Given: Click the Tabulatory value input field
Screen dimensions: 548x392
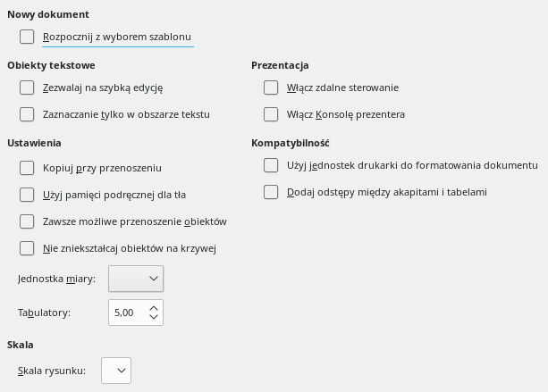Looking at the screenshot, I should pos(126,313).
